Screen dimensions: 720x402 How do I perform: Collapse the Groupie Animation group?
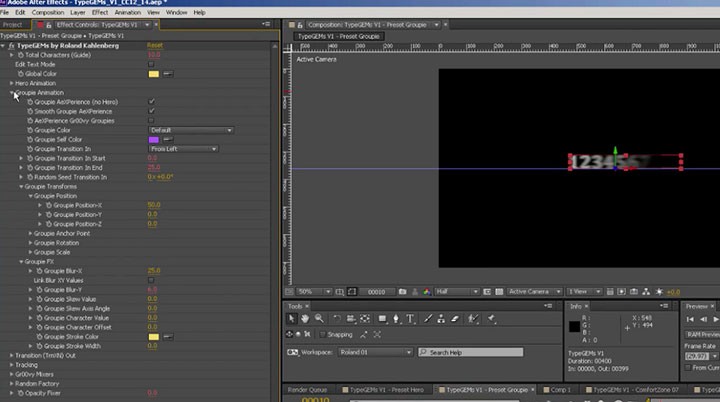pos(12,92)
